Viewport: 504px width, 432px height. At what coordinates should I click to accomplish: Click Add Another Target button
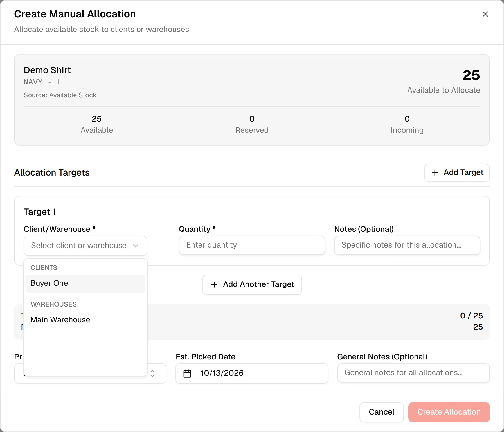(252, 284)
